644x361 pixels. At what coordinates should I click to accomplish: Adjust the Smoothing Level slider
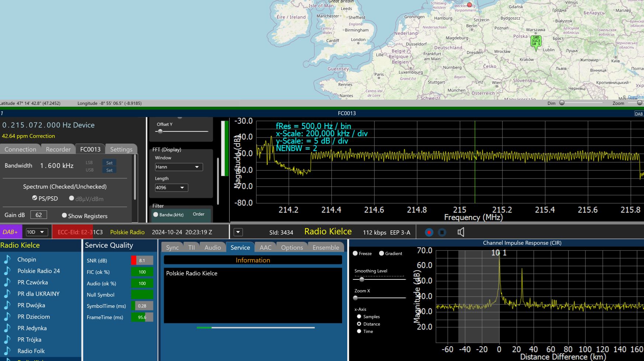tap(362, 279)
